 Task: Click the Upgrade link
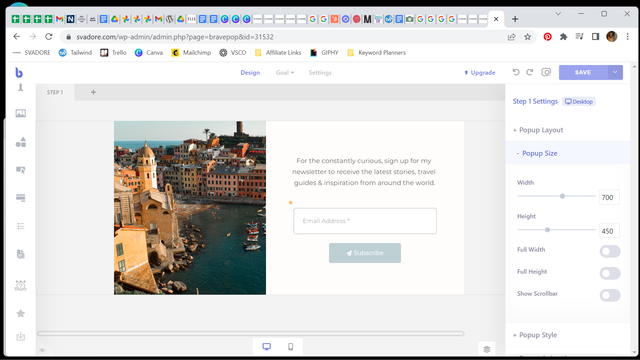480,72
